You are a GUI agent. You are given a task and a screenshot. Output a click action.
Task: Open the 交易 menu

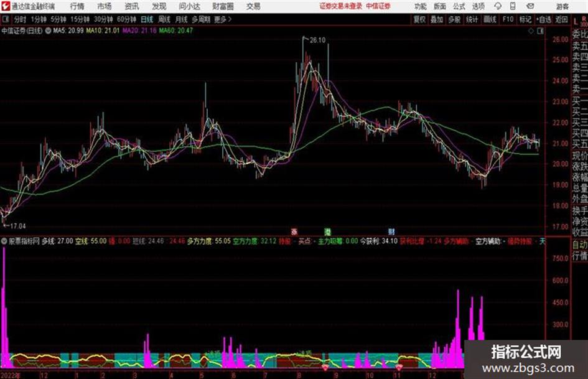click(x=253, y=6)
